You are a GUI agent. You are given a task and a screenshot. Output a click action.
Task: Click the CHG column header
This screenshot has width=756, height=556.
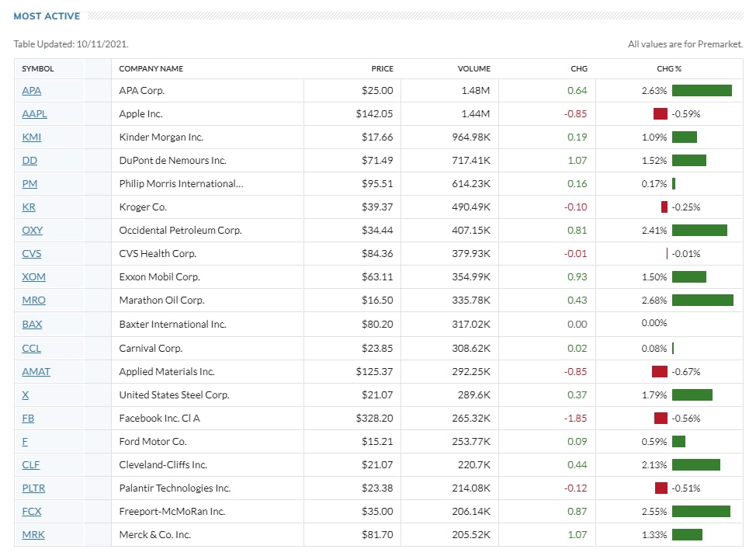coord(579,69)
